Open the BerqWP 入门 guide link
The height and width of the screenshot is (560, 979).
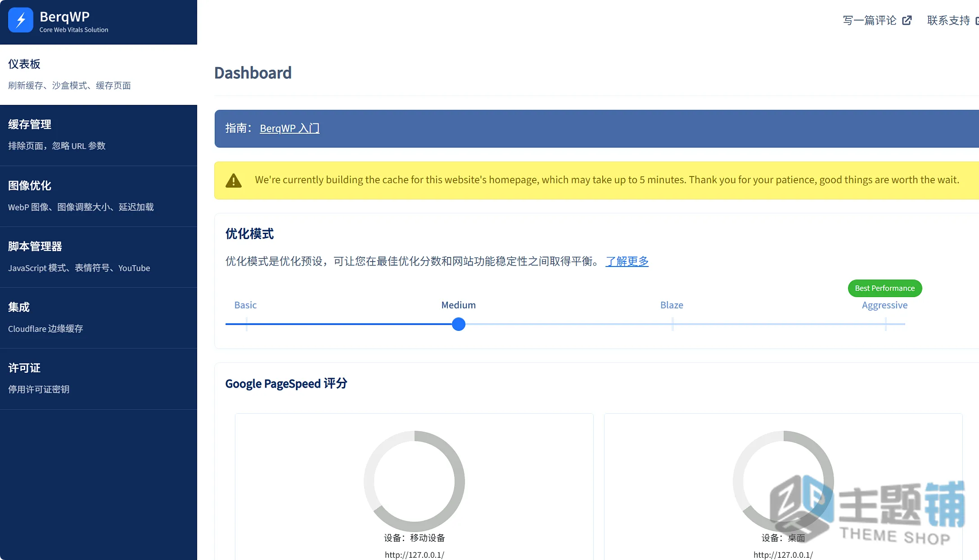(289, 128)
